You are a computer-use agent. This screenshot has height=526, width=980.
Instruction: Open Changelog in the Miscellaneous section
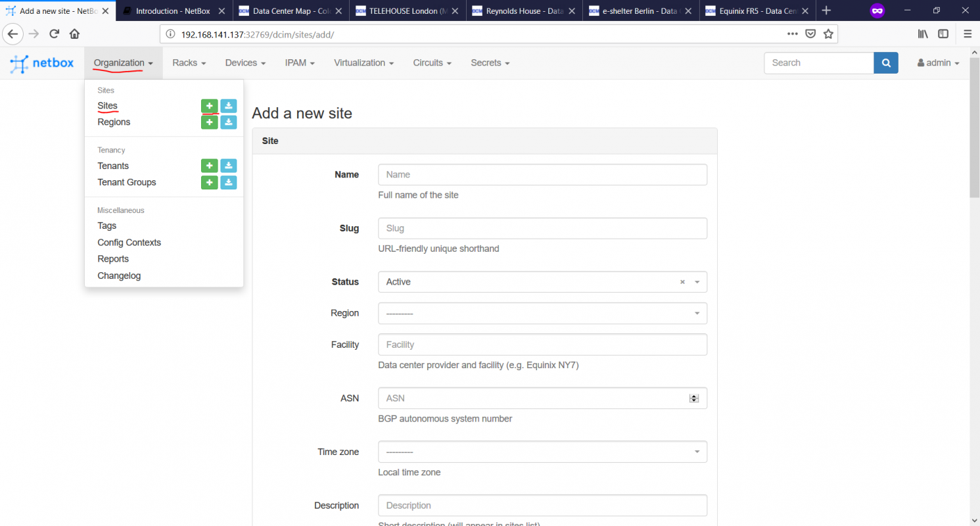coord(119,276)
